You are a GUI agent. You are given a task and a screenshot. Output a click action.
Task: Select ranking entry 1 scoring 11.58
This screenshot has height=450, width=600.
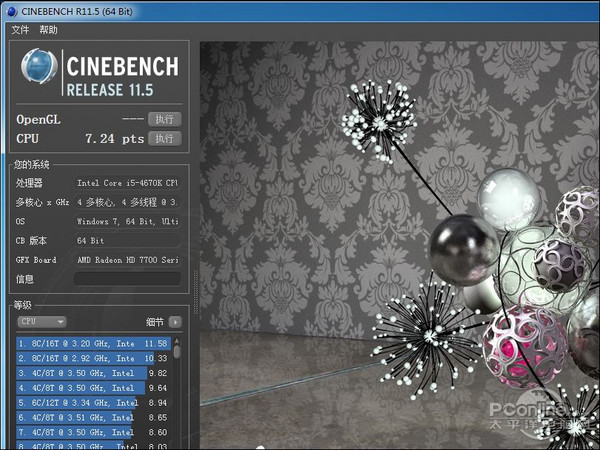coord(92,343)
